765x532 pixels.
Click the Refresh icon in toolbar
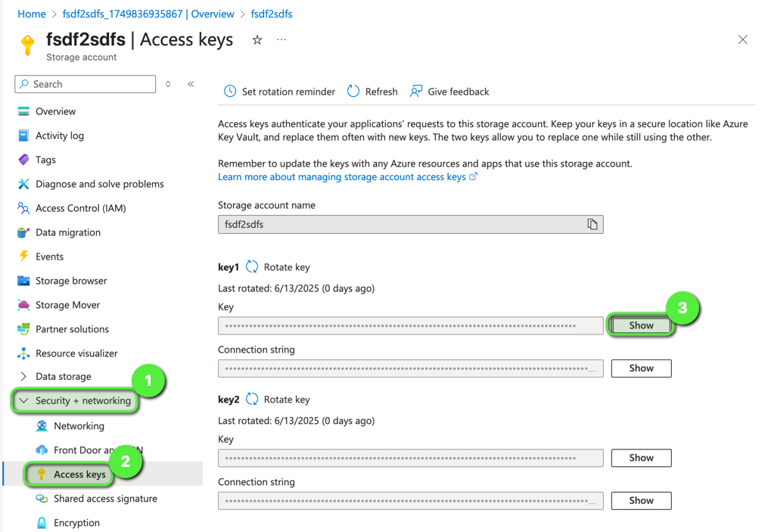point(353,92)
